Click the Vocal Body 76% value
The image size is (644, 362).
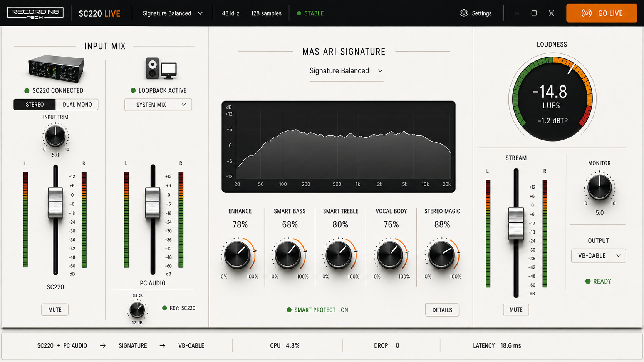pos(391,224)
